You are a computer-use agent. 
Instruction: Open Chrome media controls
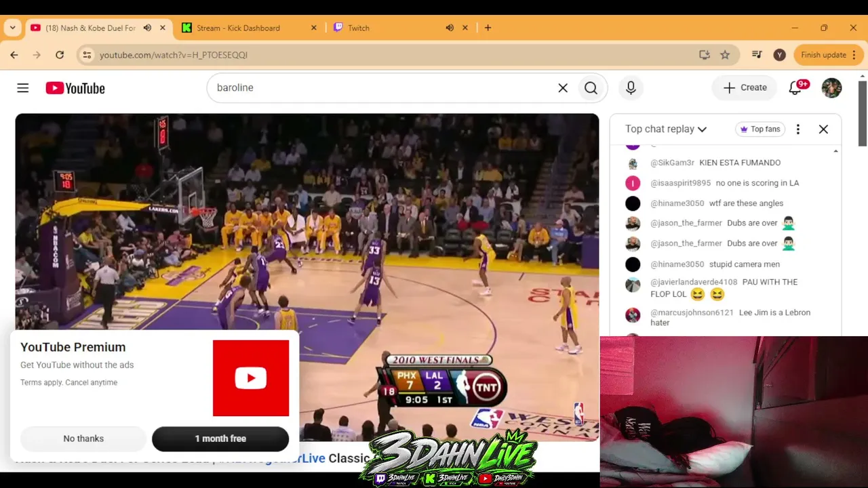757,55
